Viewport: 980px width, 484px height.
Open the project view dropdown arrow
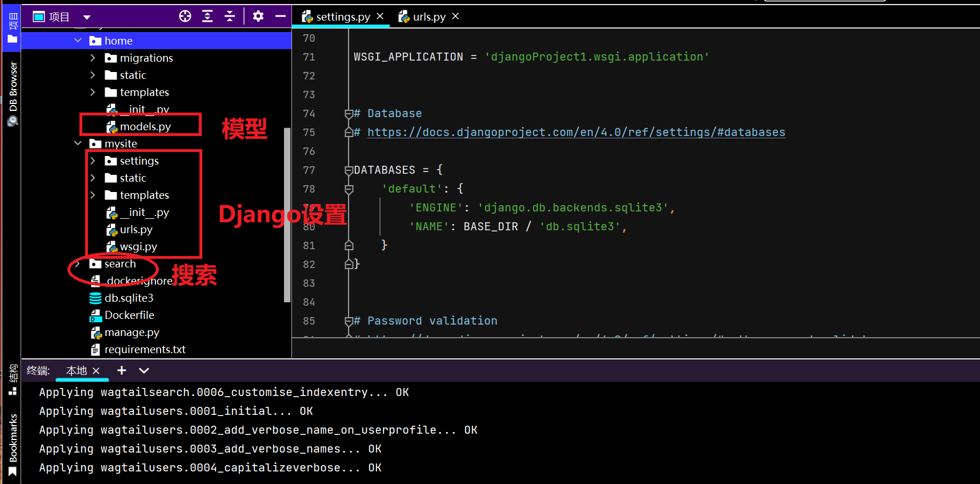87,17
